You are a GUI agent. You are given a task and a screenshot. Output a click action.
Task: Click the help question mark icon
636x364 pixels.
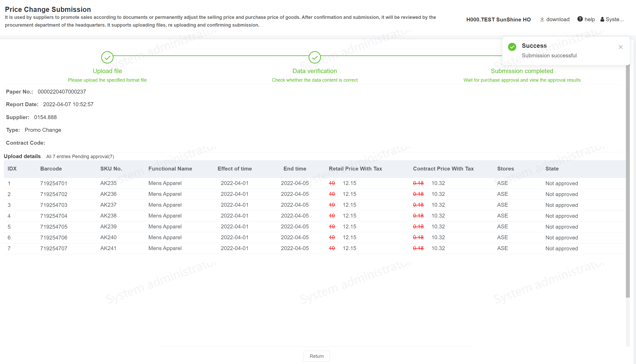pyautogui.click(x=580, y=19)
